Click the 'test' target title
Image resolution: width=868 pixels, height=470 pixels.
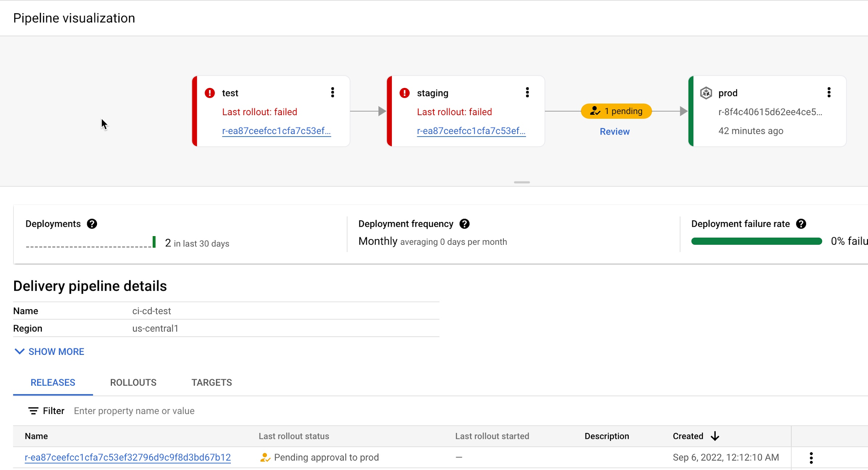(x=230, y=93)
